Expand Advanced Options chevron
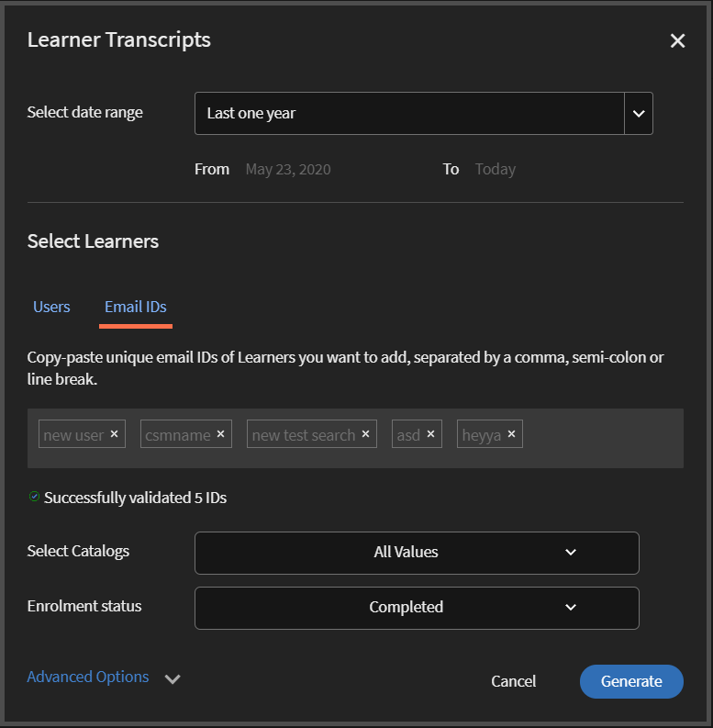Screen dimensions: 713x728 point(173,679)
